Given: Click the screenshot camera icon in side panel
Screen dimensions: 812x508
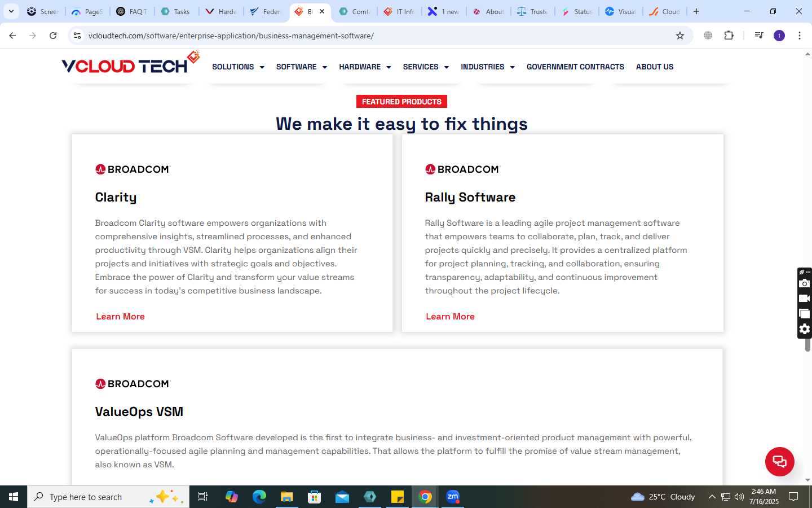Looking at the screenshot, I should tap(805, 283).
